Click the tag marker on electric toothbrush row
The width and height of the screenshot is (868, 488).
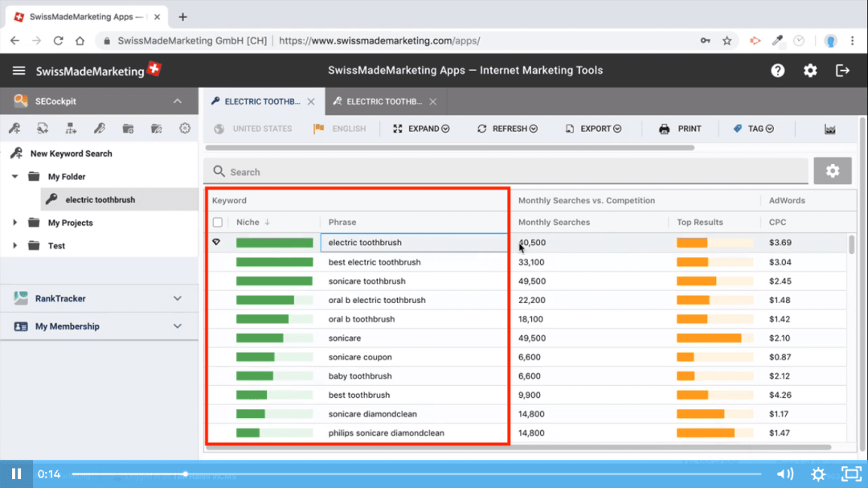(x=216, y=242)
